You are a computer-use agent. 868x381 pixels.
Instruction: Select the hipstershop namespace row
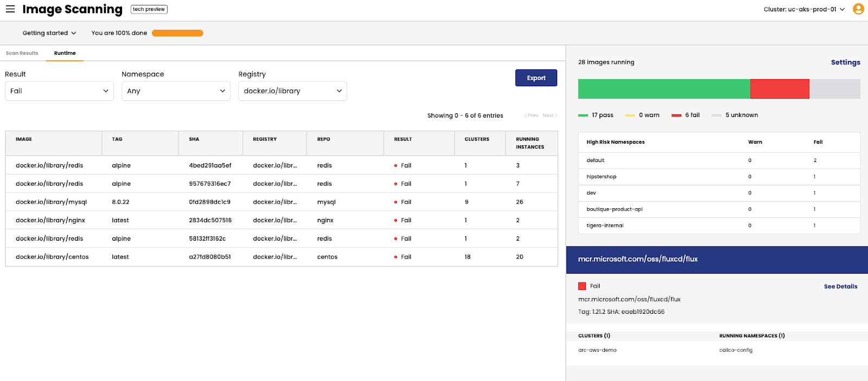tap(719, 177)
